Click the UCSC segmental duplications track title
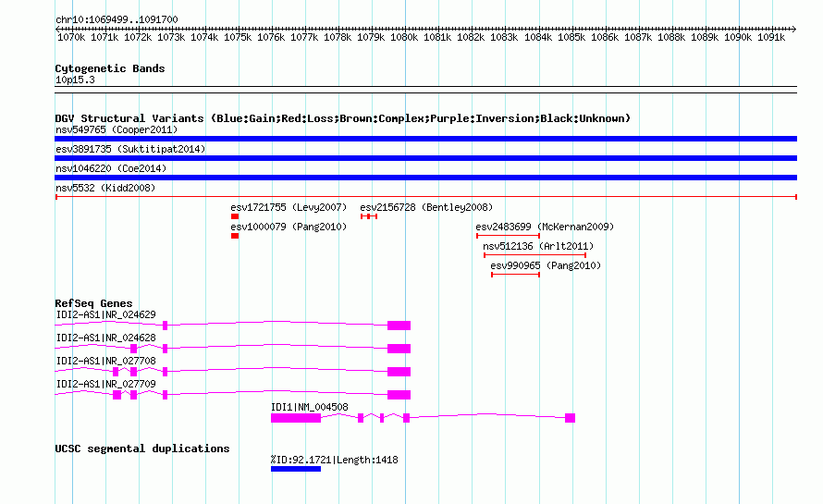Viewport: 823px width, 504px height. tap(142, 449)
